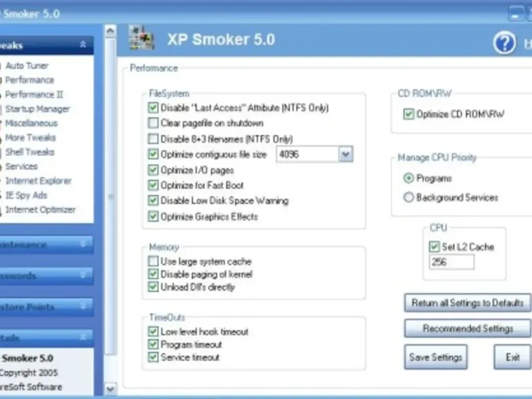This screenshot has width=532, height=399.
Task: Click sidebar scrollbar down arrow
Action: pyautogui.click(x=110, y=389)
